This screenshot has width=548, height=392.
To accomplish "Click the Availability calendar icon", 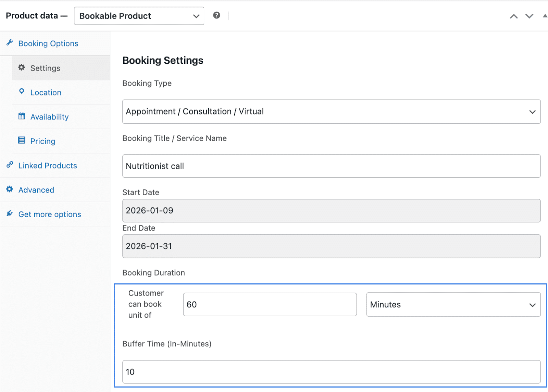I will click(22, 116).
